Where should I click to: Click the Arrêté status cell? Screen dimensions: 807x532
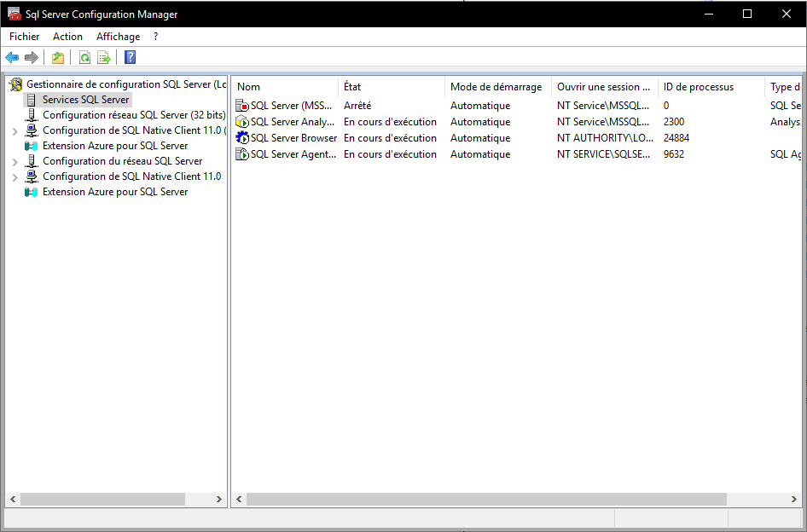(357, 106)
